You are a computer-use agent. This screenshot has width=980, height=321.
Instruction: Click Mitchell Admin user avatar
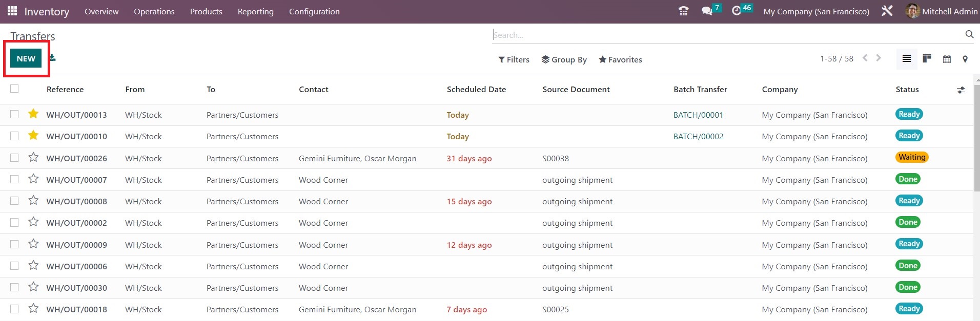pyautogui.click(x=912, y=11)
